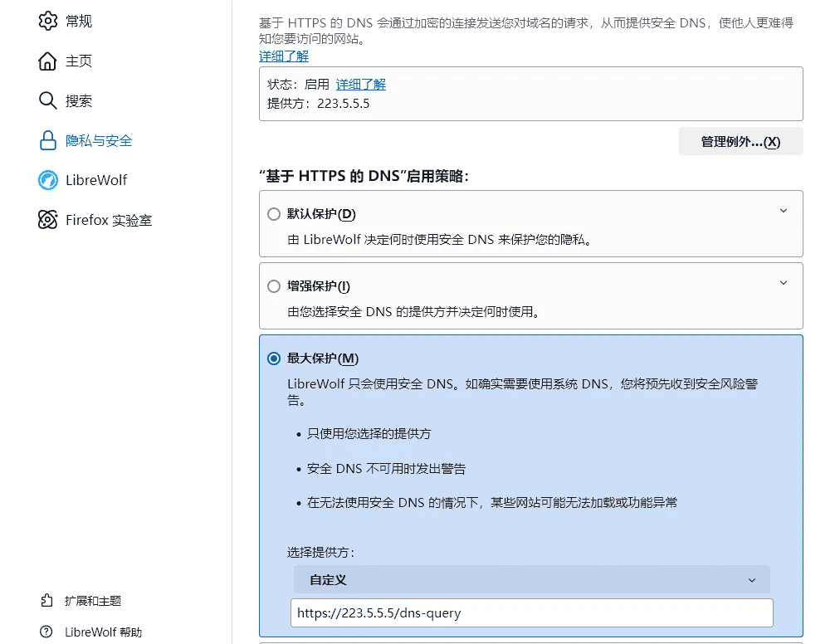Select the 增强保护(I) radio button

tap(274, 286)
